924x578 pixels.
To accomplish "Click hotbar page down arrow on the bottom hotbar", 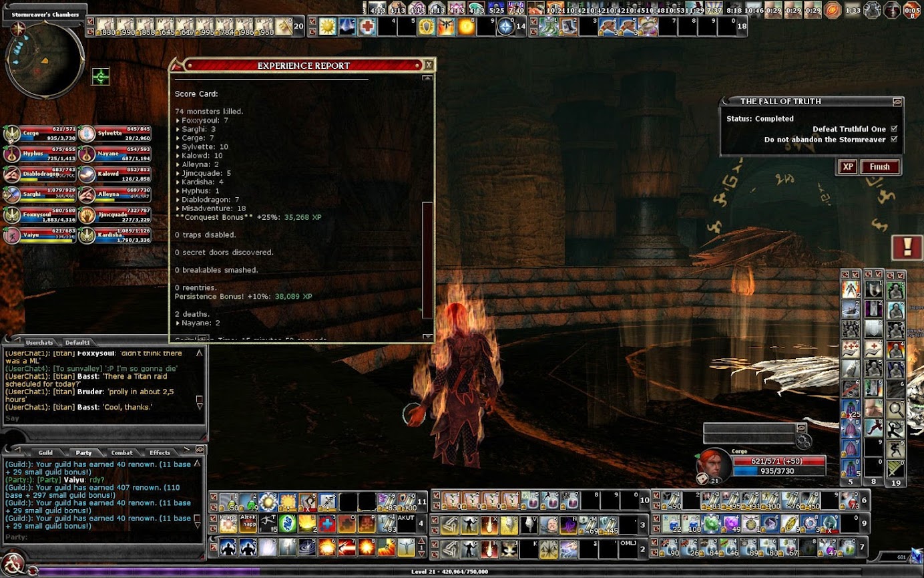I will 421,553.
